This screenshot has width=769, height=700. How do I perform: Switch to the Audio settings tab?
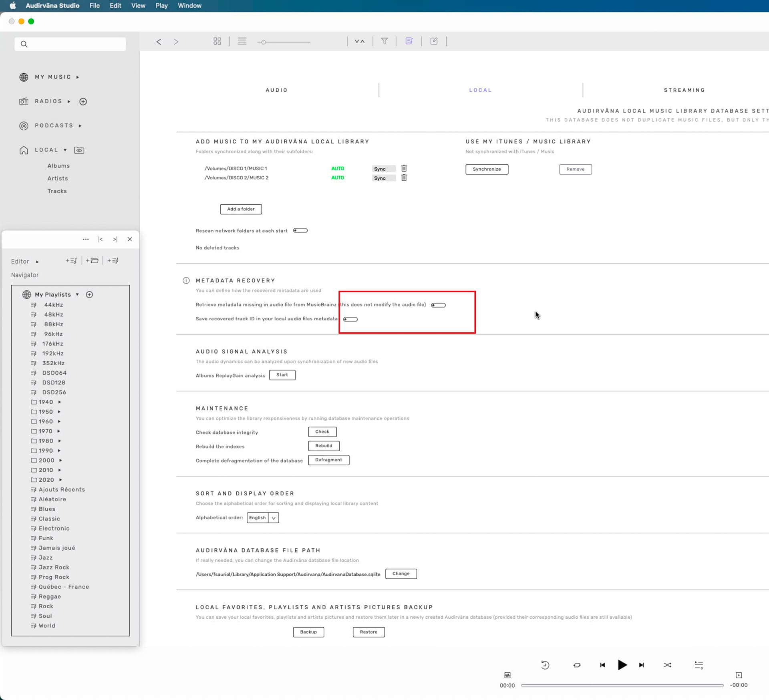coord(277,90)
